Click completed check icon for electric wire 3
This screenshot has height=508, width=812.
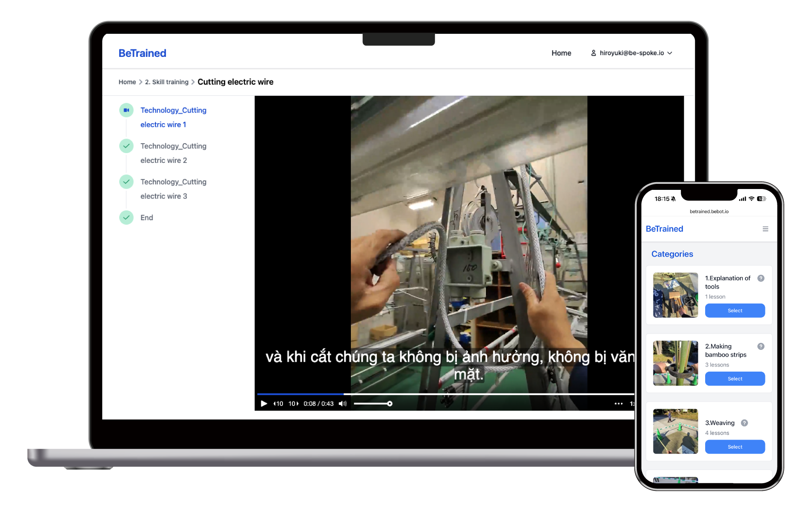pos(127,182)
